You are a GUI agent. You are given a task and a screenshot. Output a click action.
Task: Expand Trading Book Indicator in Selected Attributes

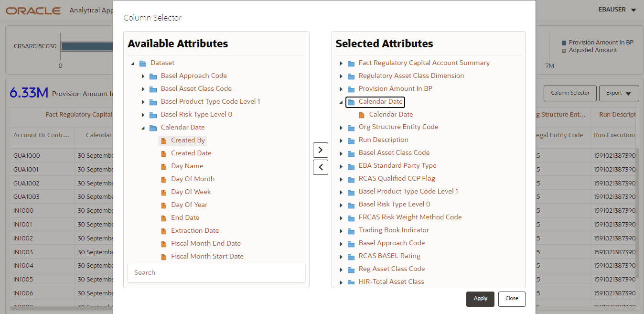coord(341,230)
